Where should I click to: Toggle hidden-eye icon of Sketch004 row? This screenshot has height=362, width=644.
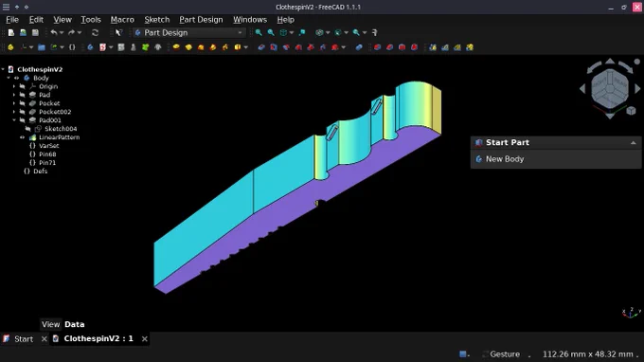27,129
